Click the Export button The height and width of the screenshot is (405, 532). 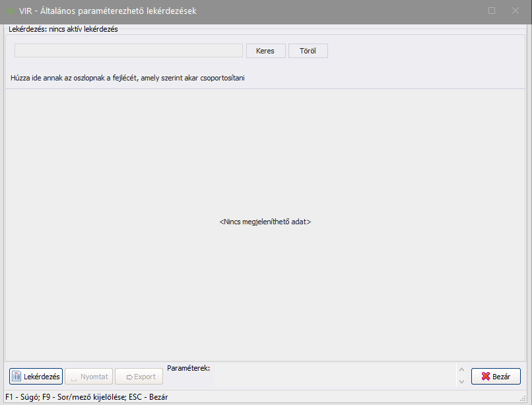click(139, 377)
